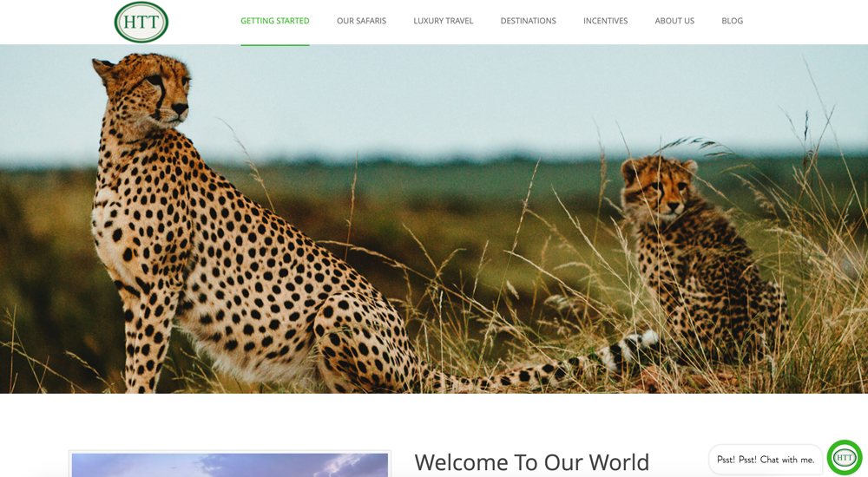Expand the Destinations navigation item
The height and width of the screenshot is (477, 868).
tap(528, 21)
